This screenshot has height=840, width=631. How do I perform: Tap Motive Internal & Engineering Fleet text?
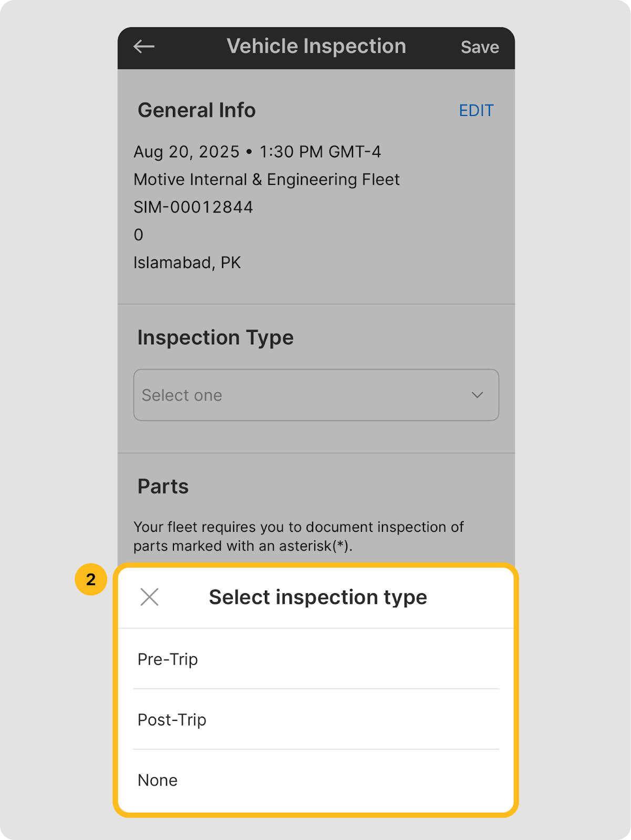[266, 180]
